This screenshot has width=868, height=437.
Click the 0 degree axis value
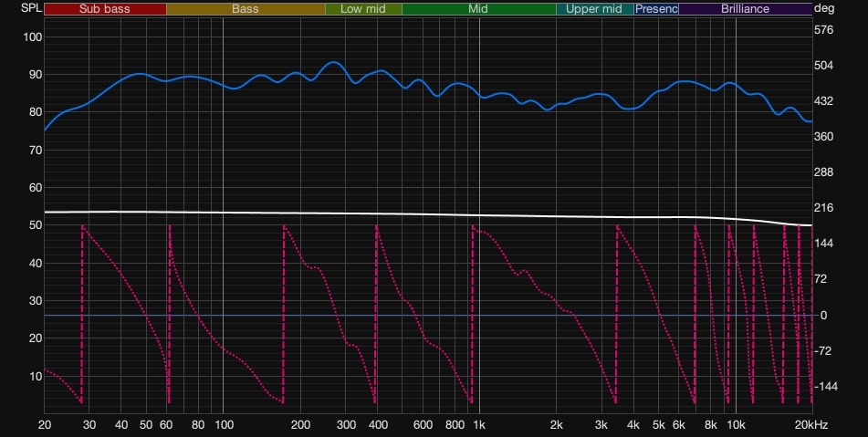pyautogui.click(x=823, y=316)
